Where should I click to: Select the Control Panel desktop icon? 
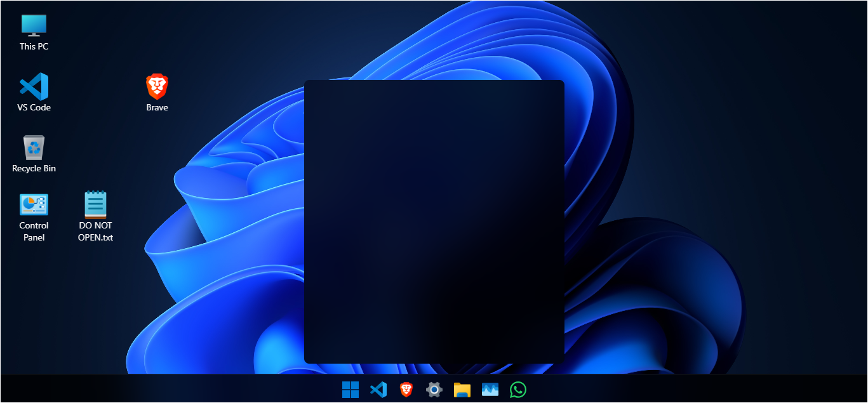point(34,204)
